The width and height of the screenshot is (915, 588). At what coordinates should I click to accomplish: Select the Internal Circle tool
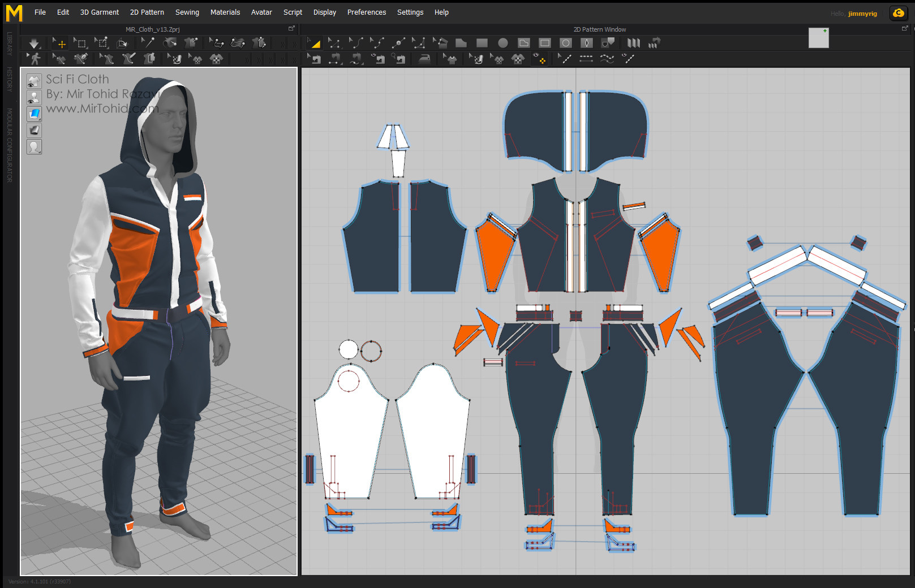pos(565,42)
